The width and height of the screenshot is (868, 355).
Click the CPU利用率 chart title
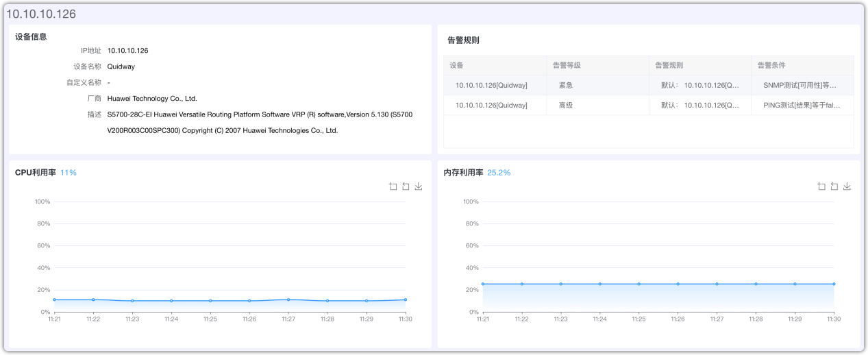pyautogui.click(x=36, y=173)
